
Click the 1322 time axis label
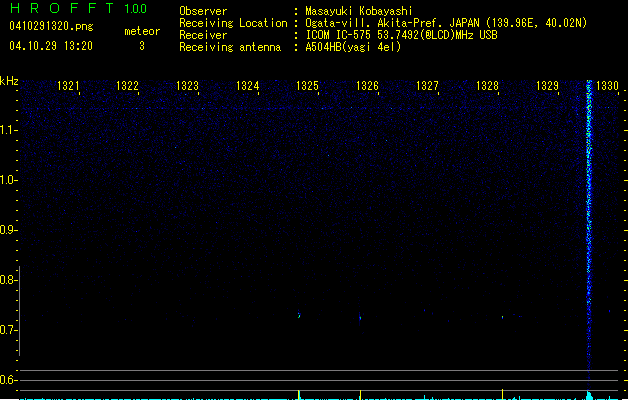(x=127, y=86)
